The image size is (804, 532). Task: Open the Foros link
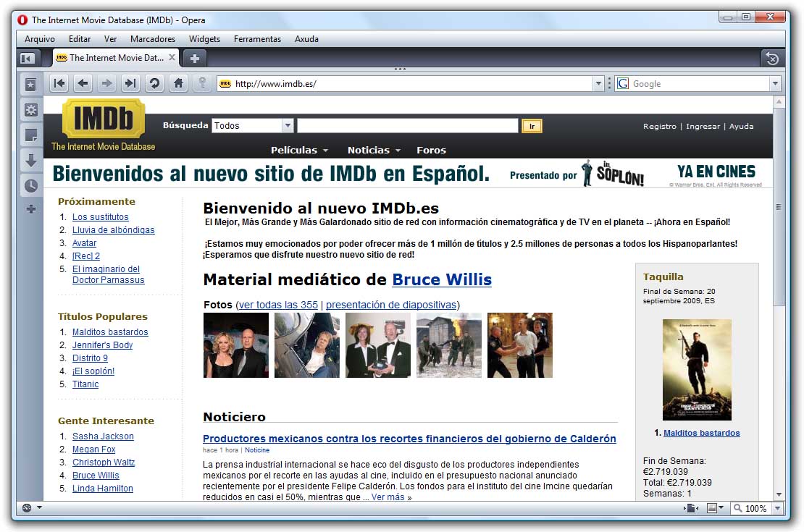click(x=431, y=150)
